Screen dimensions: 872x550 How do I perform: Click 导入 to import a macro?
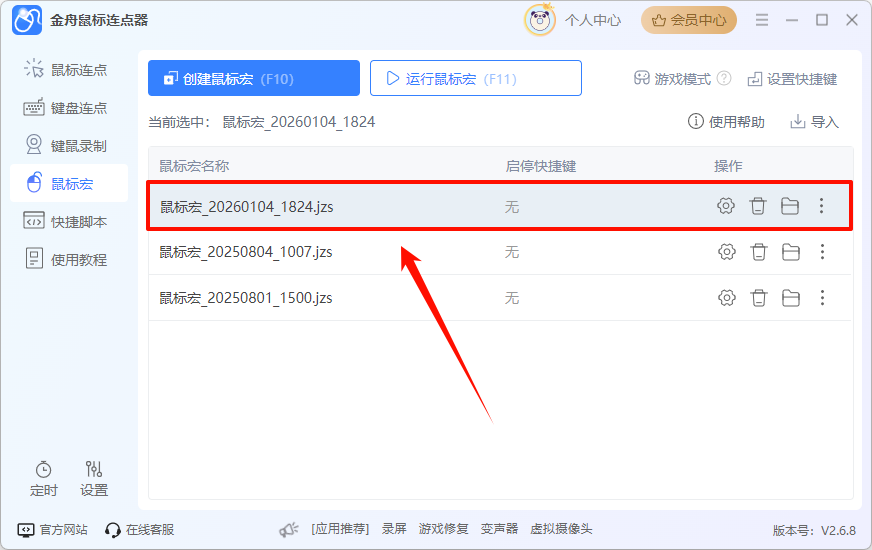814,122
